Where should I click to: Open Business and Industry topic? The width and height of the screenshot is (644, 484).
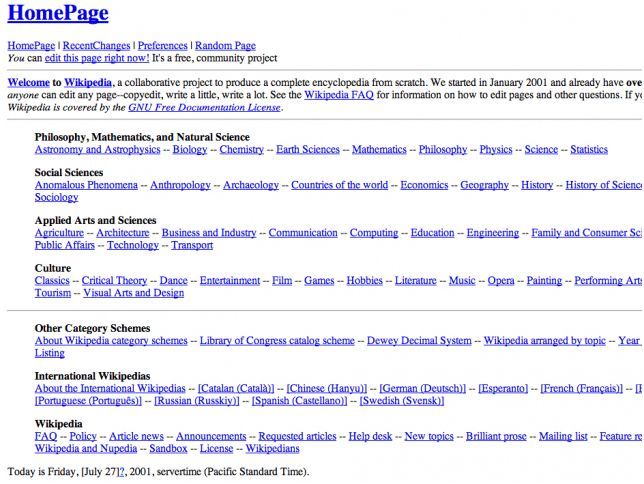coord(209,233)
